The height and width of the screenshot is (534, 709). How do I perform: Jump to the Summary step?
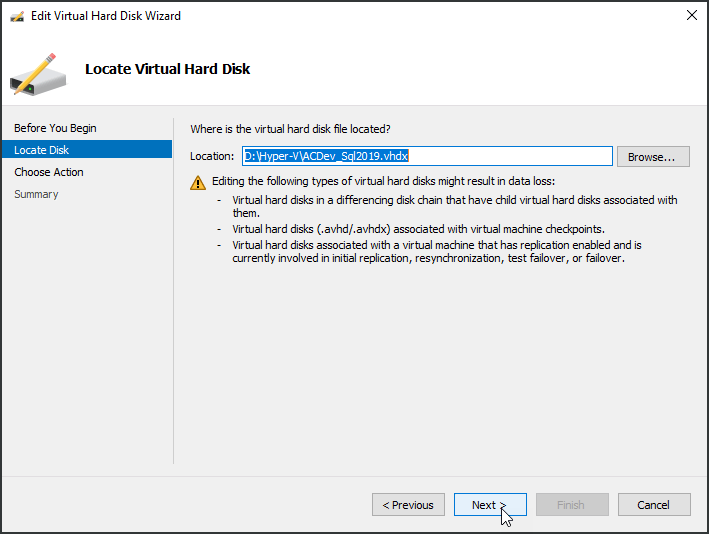tap(36, 194)
